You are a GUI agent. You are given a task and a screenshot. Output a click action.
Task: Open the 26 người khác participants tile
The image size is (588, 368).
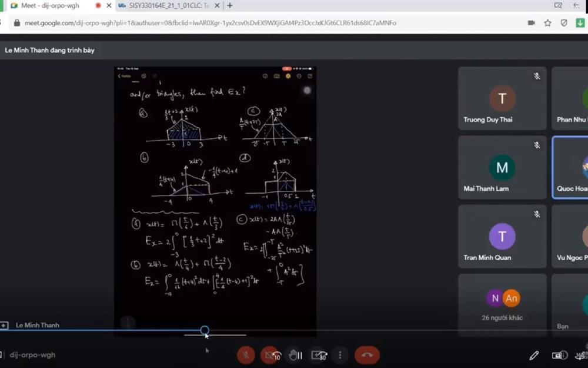point(502,304)
